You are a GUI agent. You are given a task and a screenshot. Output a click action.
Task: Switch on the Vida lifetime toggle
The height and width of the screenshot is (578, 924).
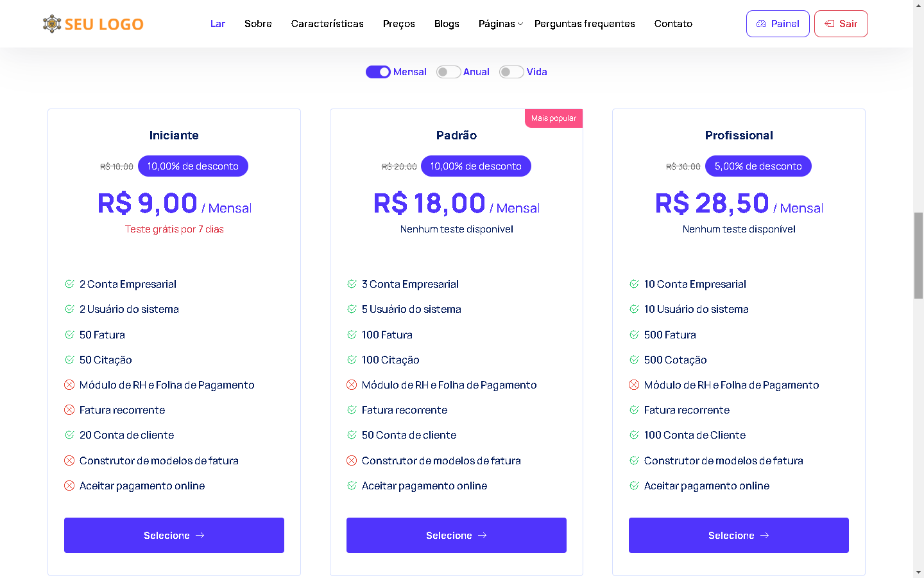point(511,72)
